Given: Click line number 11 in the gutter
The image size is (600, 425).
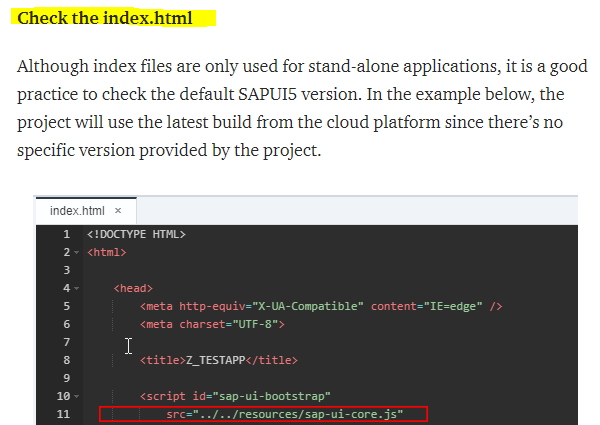Looking at the screenshot, I should tap(64, 414).
